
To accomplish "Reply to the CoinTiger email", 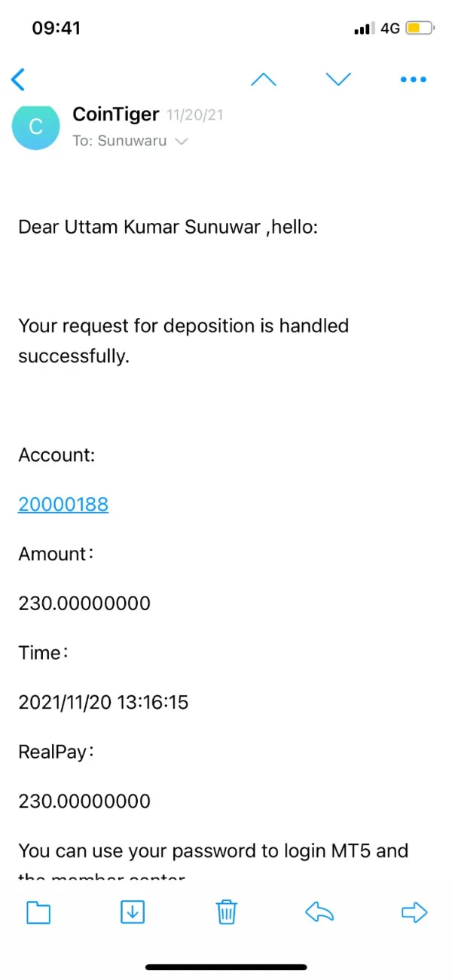I will [319, 913].
